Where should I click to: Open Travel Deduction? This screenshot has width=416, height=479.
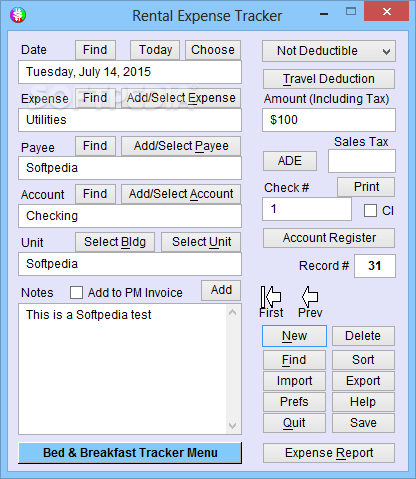pos(329,79)
